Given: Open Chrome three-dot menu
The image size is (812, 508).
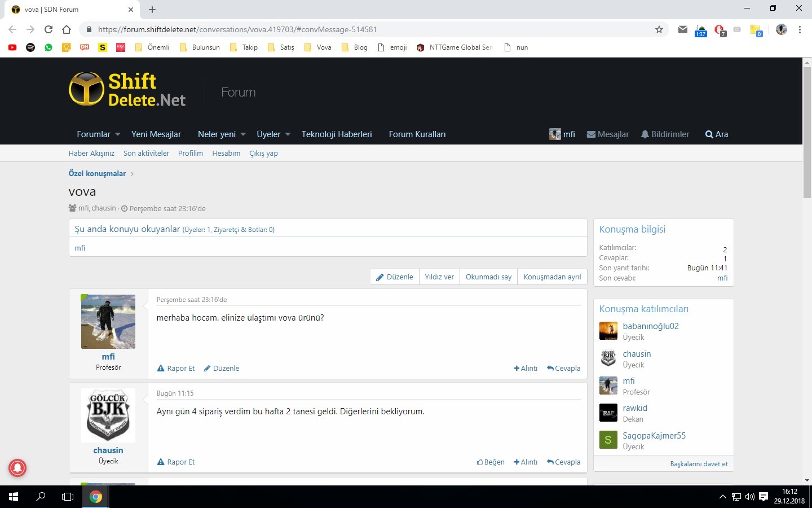Looking at the screenshot, I should (800, 29).
